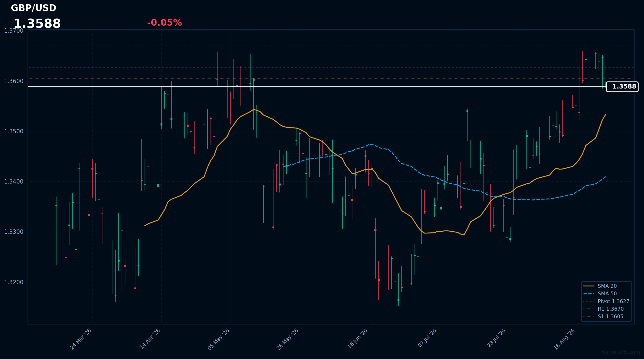Click the blue dashed SMA 50 legend swatch
This screenshot has width=644, height=359.
click(589, 294)
